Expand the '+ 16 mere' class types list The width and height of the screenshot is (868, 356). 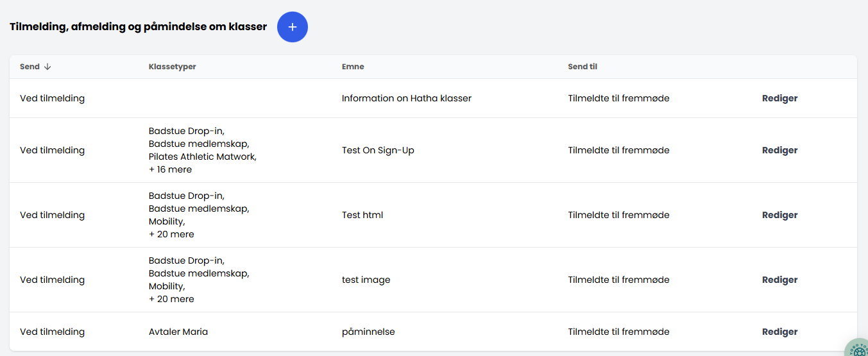(x=170, y=169)
